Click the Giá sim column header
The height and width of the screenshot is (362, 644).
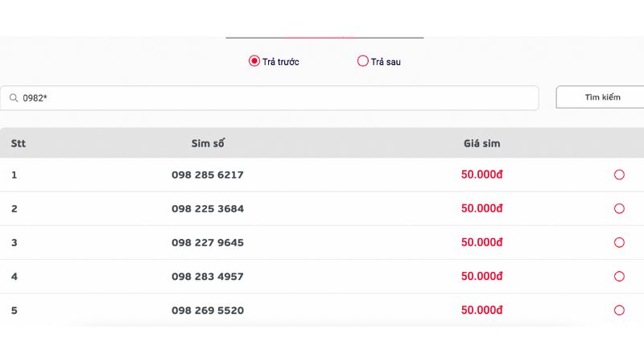tap(482, 144)
